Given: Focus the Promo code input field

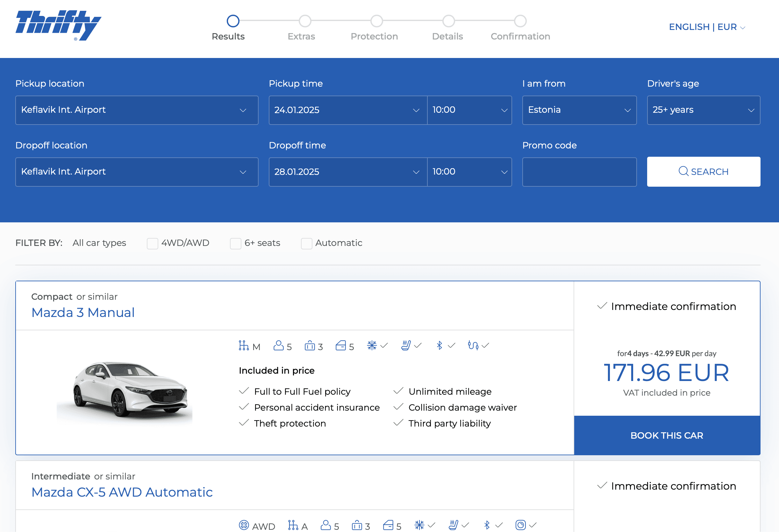Looking at the screenshot, I should [579, 172].
